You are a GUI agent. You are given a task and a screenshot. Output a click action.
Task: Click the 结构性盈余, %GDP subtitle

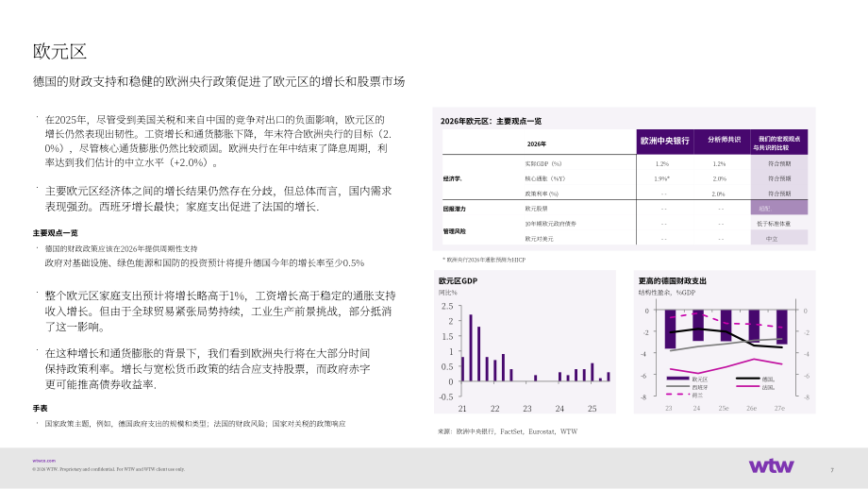coord(666,293)
